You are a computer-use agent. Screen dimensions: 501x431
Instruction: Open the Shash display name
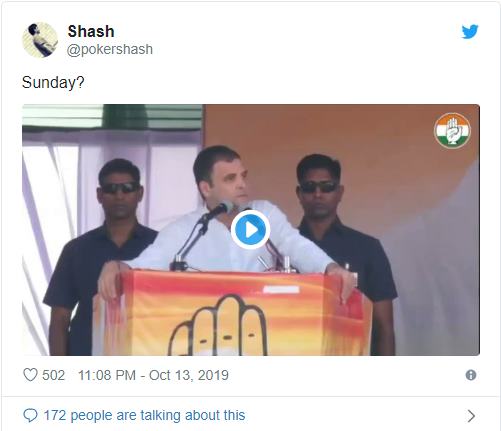(91, 31)
